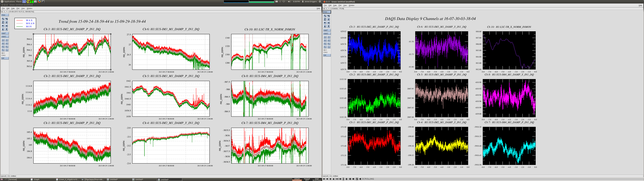Click Pu push button in left Grace window
This screenshot has width=644, height=181.
pos(7,47)
